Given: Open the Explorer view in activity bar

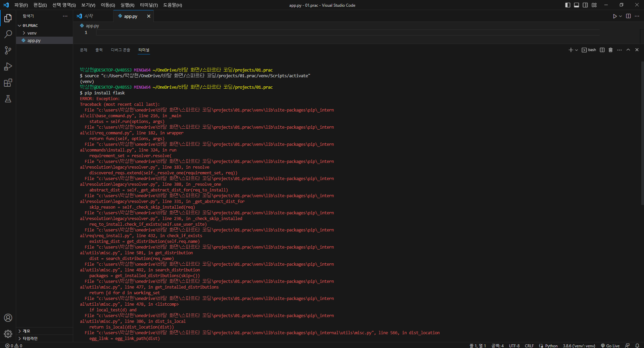Looking at the screenshot, I should click(x=8, y=18).
